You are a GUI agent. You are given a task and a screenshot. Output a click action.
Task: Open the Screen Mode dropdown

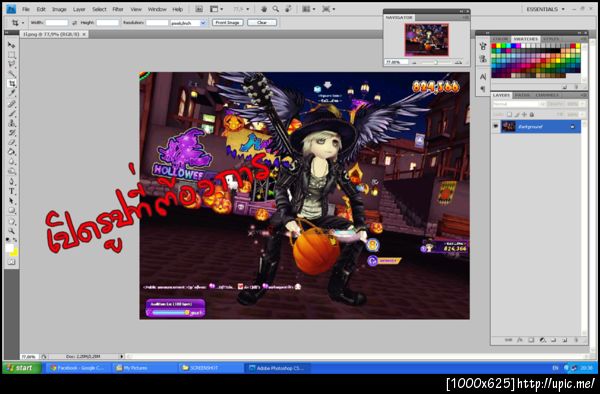(328, 9)
